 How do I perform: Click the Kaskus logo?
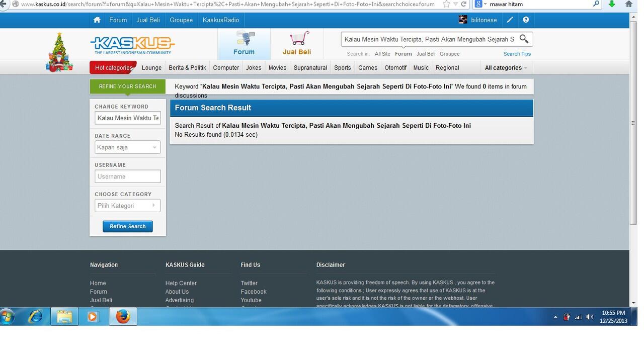132,45
